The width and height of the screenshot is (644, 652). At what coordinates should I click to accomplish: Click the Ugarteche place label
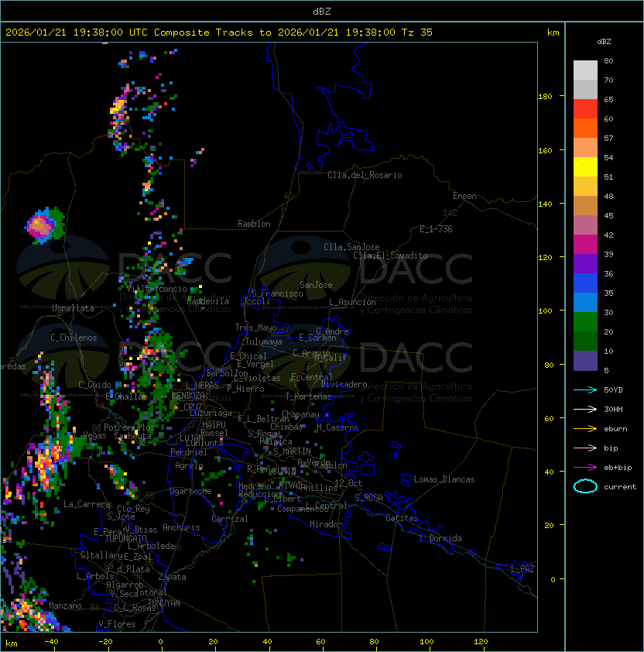(x=191, y=491)
